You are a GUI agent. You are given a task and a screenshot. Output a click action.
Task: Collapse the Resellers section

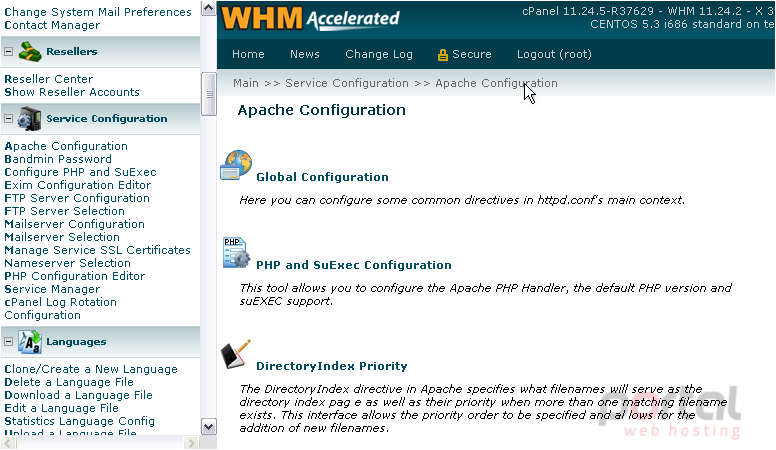point(8,51)
